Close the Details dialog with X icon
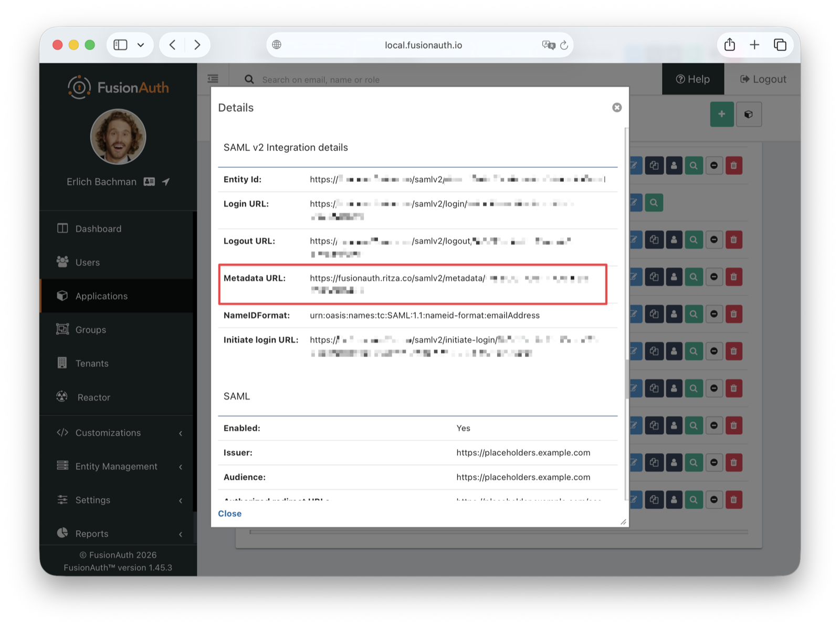This screenshot has width=840, height=628. [617, 107]
